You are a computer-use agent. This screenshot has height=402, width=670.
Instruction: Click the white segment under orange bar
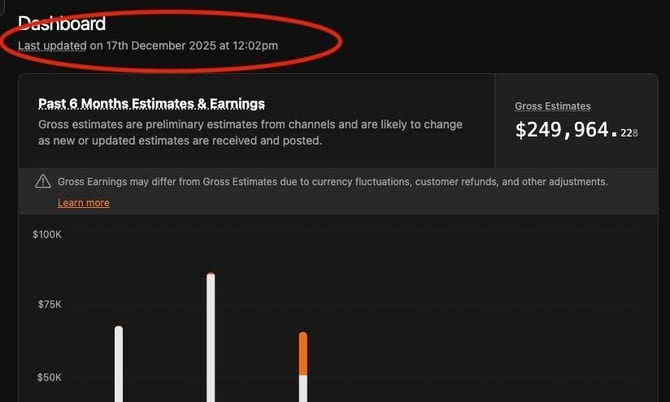pos(303,389)
